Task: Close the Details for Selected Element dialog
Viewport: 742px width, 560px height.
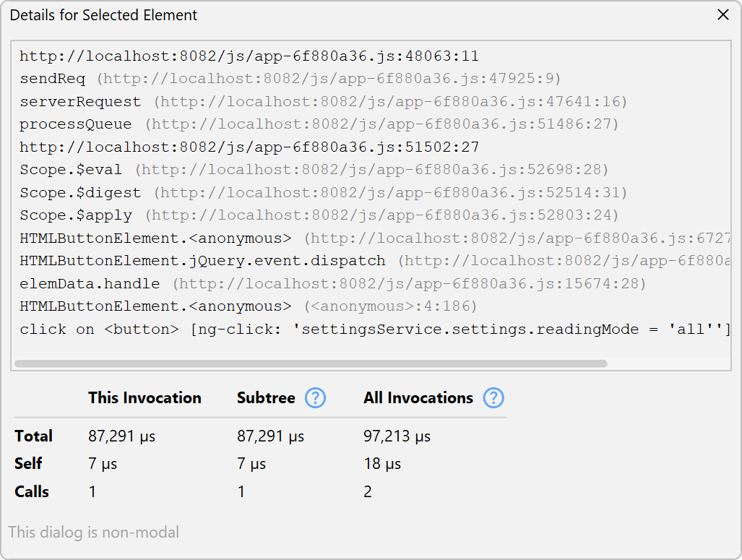Action: tap(722, 15)
